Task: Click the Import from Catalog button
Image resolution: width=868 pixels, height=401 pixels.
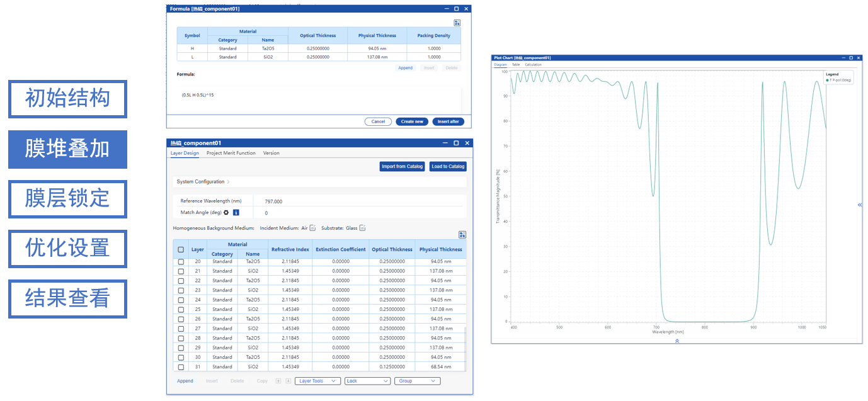Action: [x=402, y=166]
